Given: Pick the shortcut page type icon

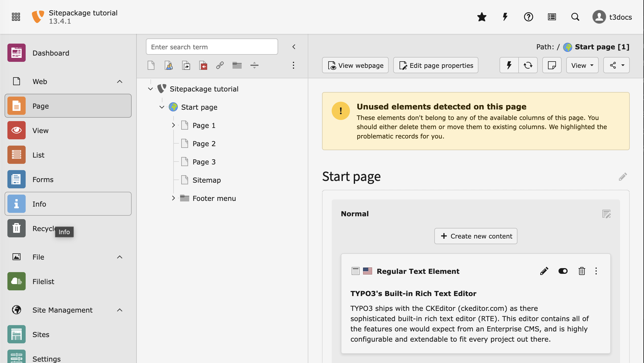Looking at the screenshot, I should [x=186, y=65].
